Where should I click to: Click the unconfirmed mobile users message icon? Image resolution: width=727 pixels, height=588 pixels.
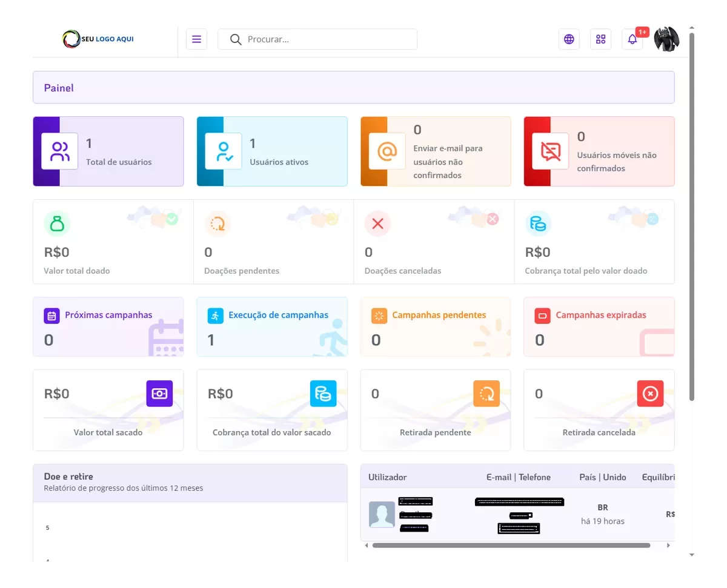pos(551,151)
